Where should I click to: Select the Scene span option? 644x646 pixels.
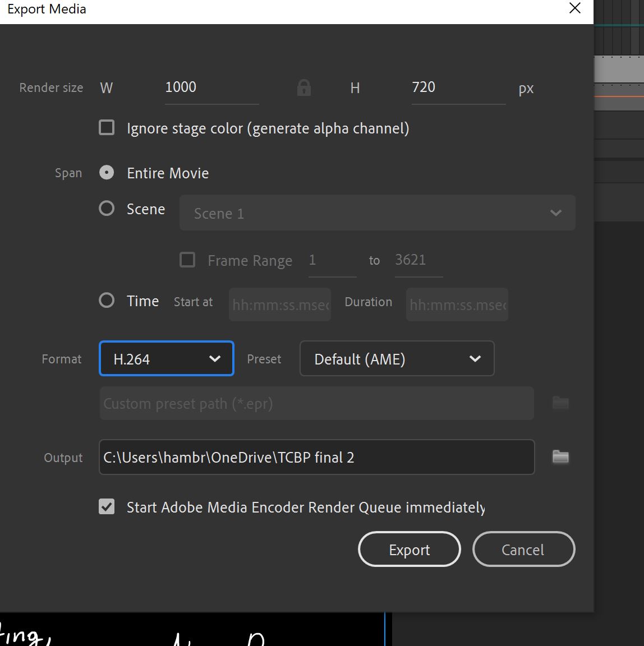pos(106,208)
